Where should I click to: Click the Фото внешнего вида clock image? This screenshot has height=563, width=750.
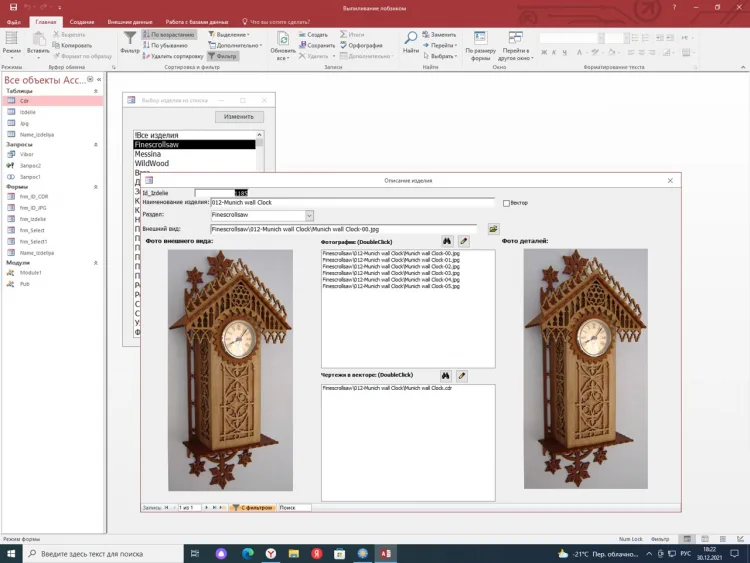pos(231,370)
